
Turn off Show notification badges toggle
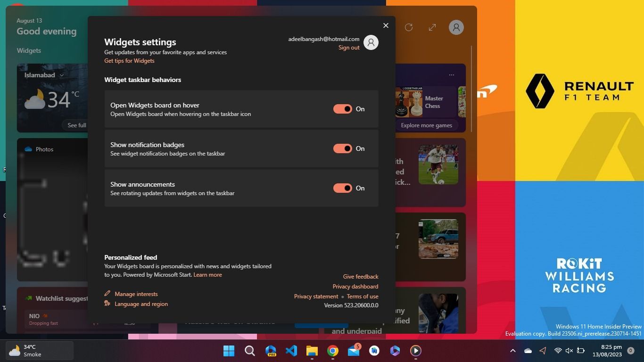tap(343, 148)
